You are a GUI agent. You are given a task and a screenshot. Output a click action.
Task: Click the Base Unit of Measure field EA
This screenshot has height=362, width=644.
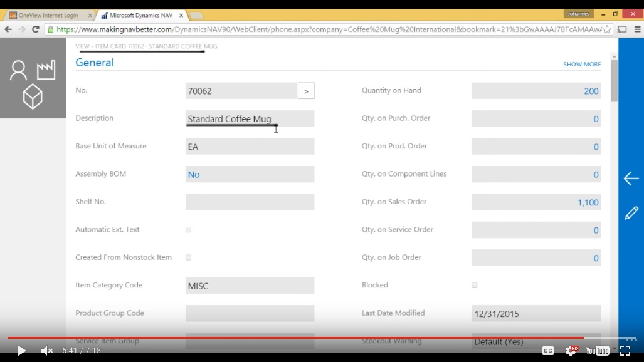pyautogui.click(x=250, y=147)
